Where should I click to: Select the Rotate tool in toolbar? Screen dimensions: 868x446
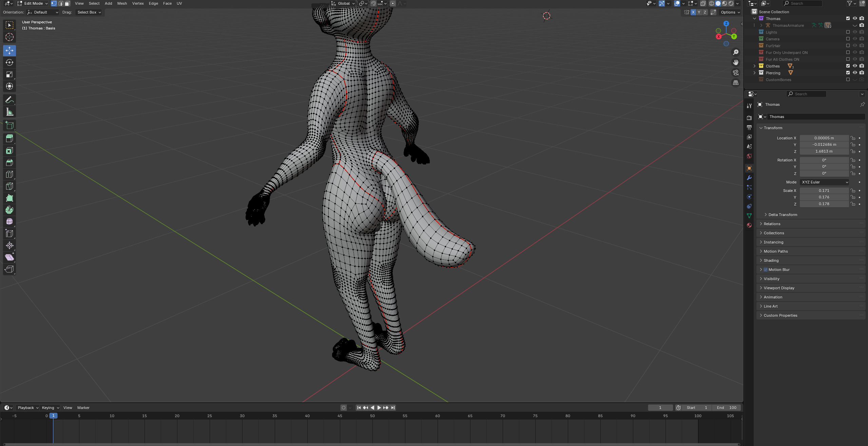(9, 62)
